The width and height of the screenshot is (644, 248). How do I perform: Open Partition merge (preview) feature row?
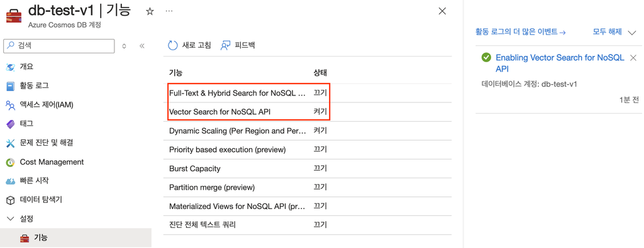(212, 187)
